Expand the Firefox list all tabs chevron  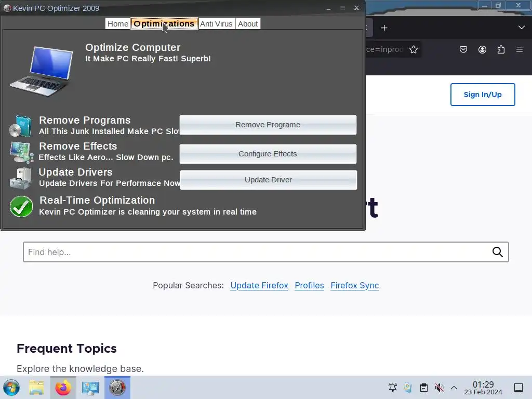coord(522,28)
